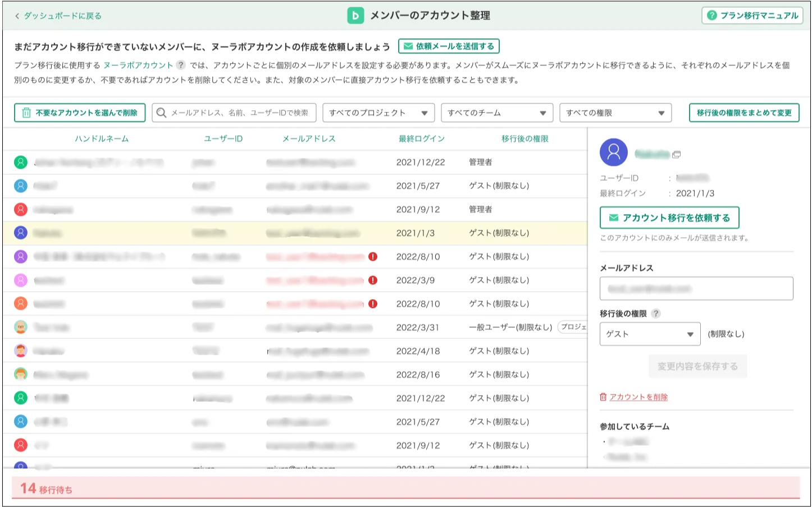Click photo avatar in the 2022/3/31 row
Screen dimensions: 812x507
(x=21, y=328)
